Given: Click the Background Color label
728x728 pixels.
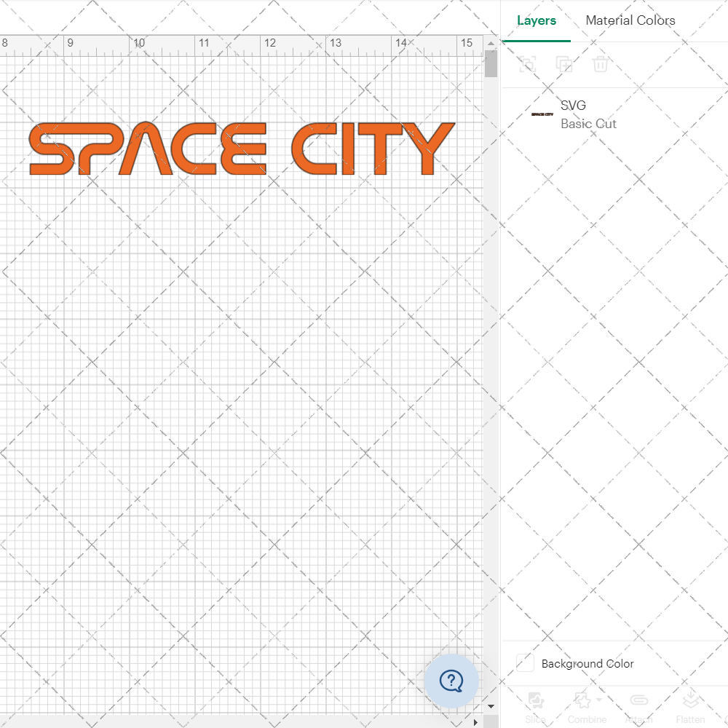Looking at the screenshot, I should point(587,663).
